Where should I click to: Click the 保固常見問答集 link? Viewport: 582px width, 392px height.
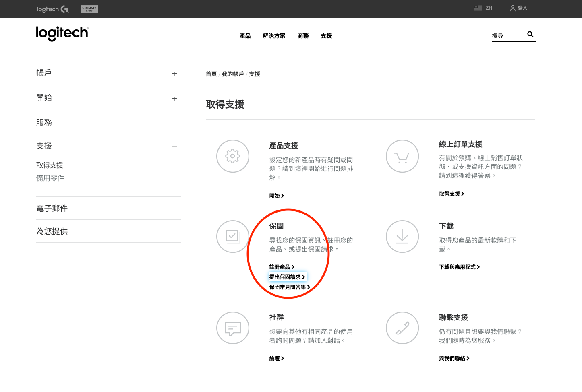290,287
